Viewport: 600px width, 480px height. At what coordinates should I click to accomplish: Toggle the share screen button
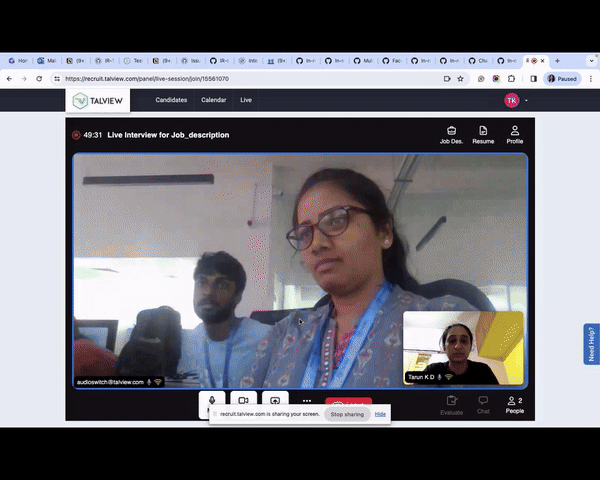[275, 400]
